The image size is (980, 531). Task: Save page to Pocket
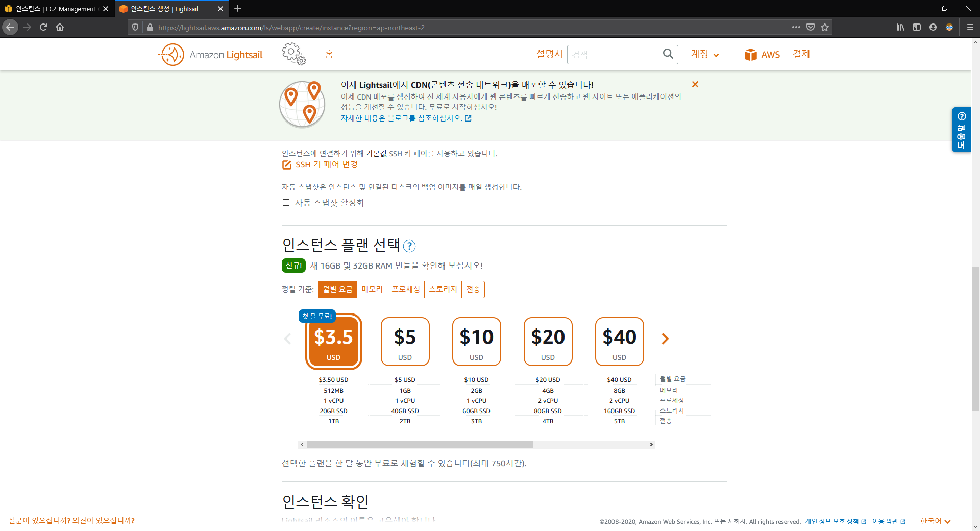811,27
